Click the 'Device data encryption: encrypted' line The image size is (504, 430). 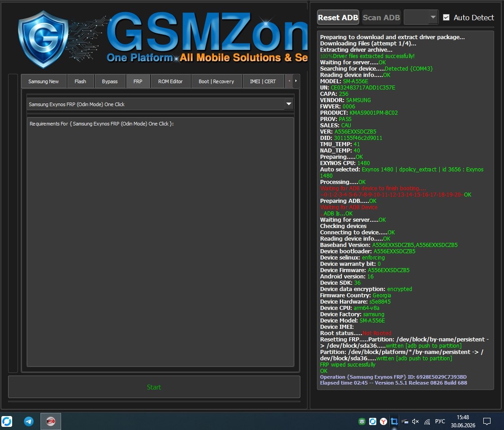point(366,289)
